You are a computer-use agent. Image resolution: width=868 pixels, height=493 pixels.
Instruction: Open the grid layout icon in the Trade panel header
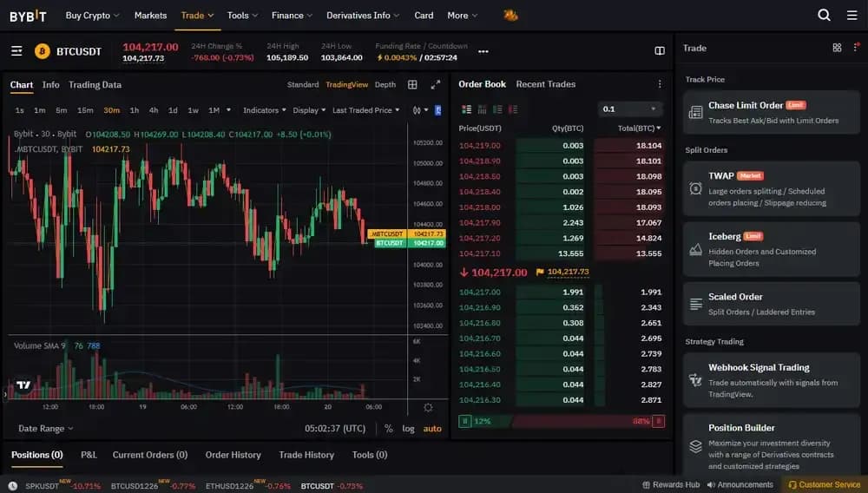(x=837, y=48)
